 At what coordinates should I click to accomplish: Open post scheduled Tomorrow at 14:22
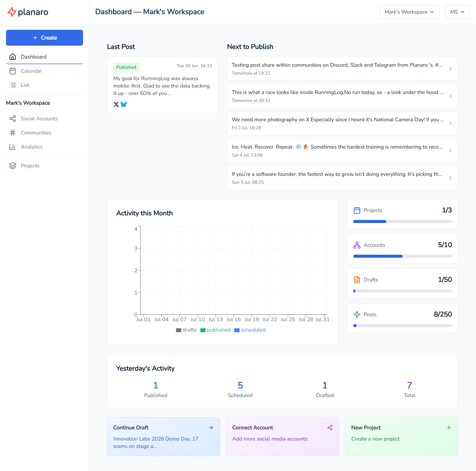coord(343,69)
